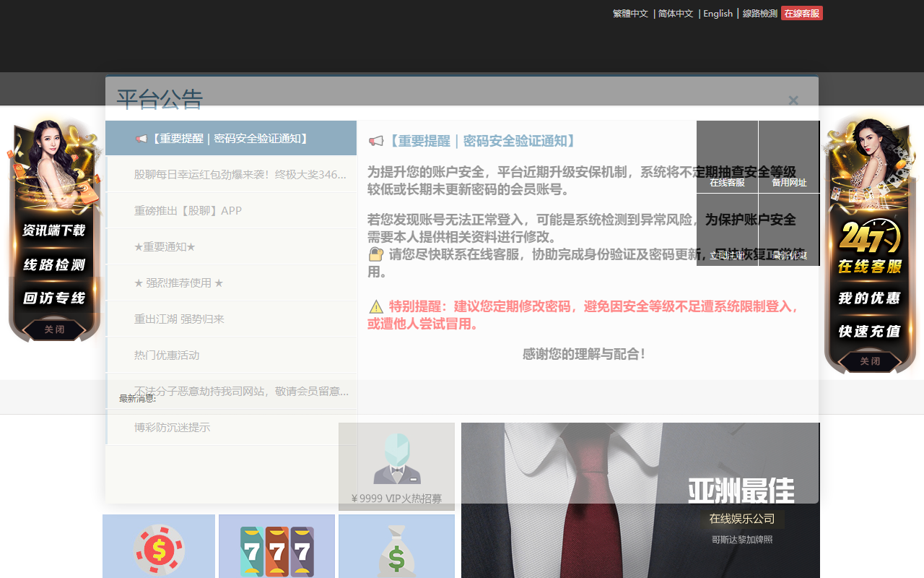The height and width of the screenshot is (578, 924).
Task: Click the 备用网址 gray tile
Action: click(789, 157)
